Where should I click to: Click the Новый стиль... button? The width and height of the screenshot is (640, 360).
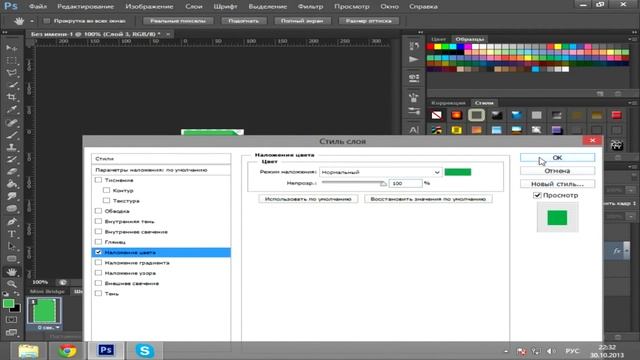[557, 184]
